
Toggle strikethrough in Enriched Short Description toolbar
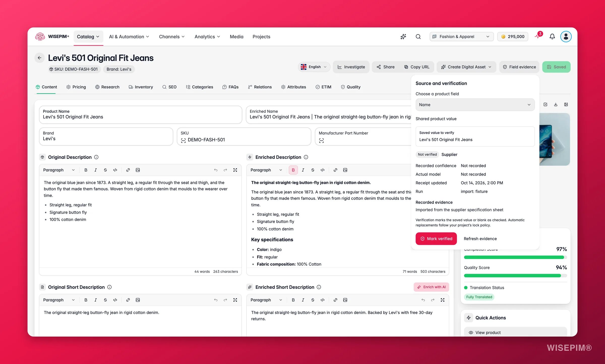[x=313, y=300]
